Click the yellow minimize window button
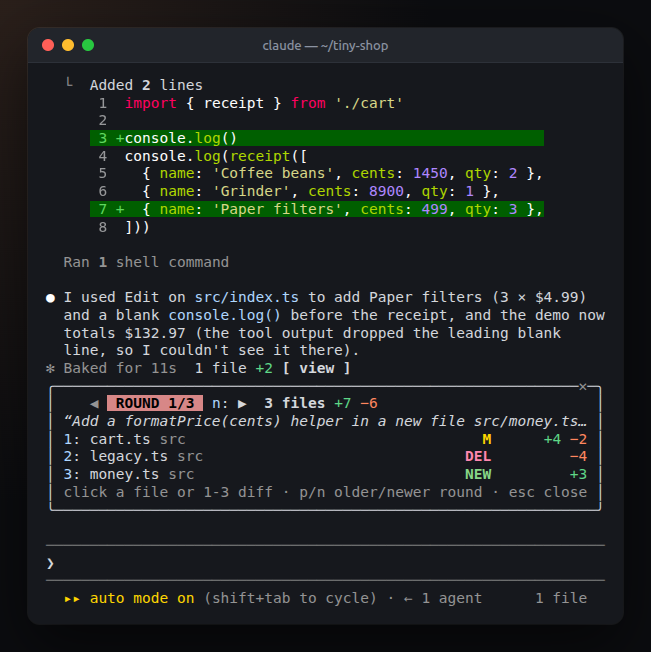Screen dimensions: 651x652 [x=68, y=45]
